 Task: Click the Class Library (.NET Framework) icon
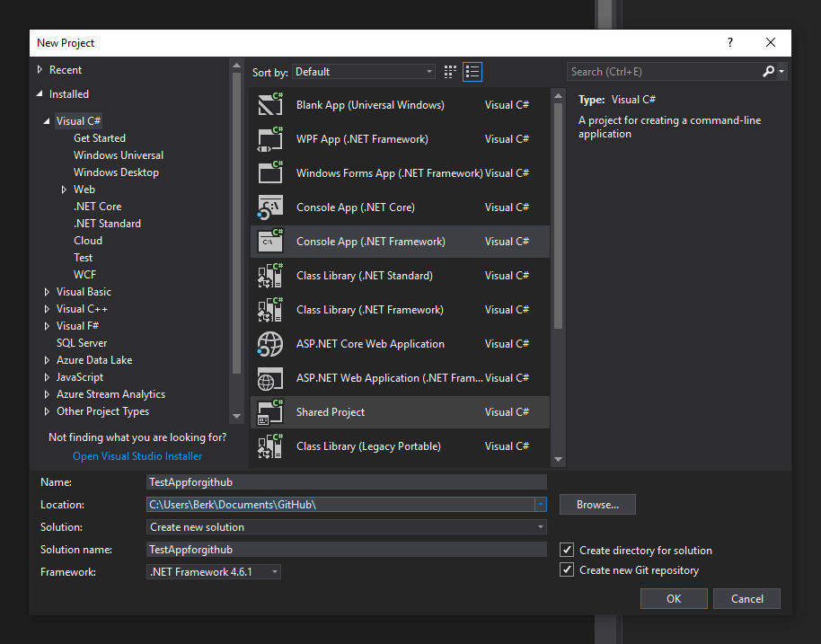click(x=270, y=310)
